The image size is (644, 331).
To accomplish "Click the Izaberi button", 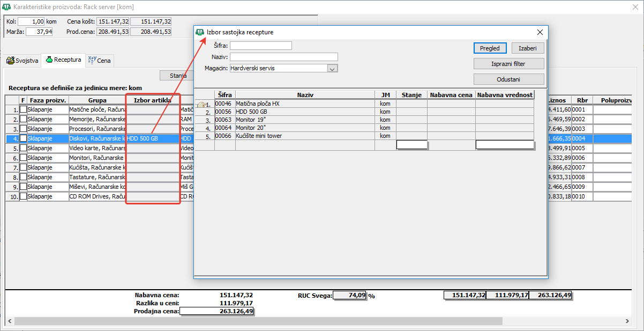I will pyautogui.click(x=528, y=48).
